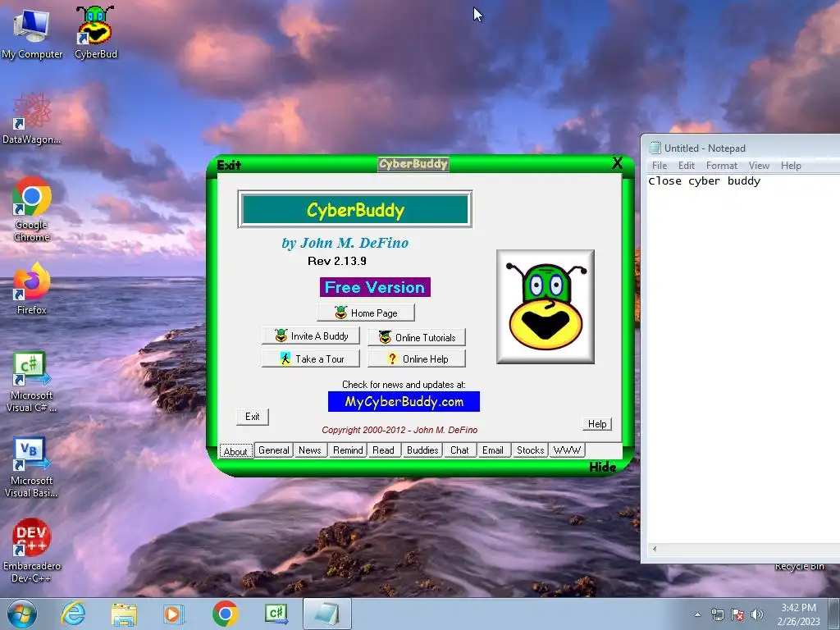Open Windows Explorer from the taskbar
The image size is (840, 630).
click(124, 614)
